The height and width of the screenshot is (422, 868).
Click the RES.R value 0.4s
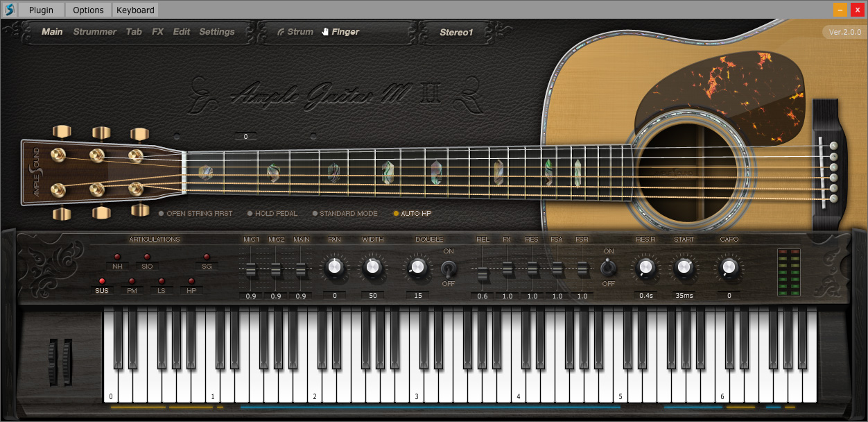pyautogui.click(x=646, y=295)
